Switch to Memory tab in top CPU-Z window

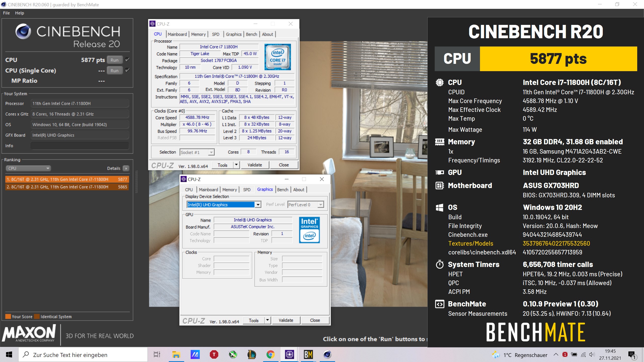pos(198,34)
